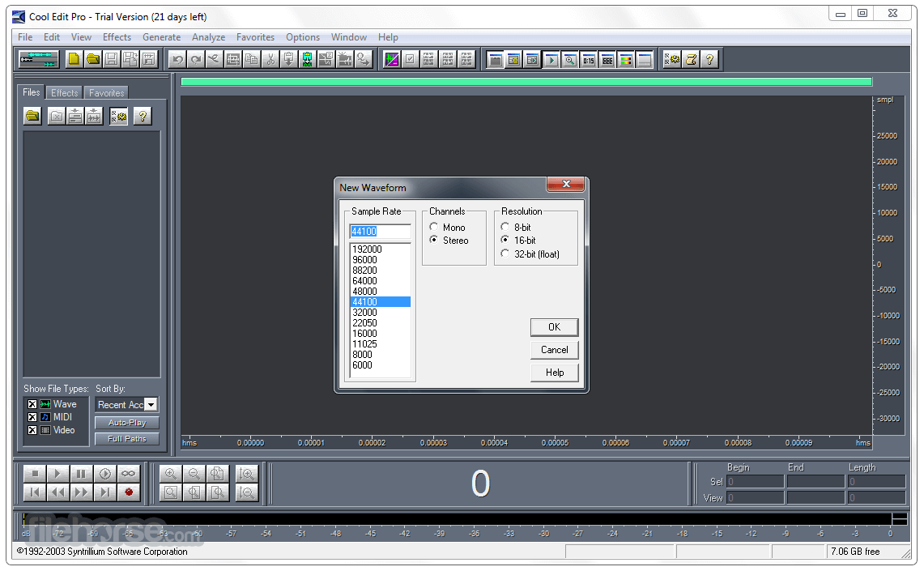Switch to multitrack view using waveform toggle icon
The height and width of the screenshot is (571, 924).
pyautogui.click(x=38, y=59)
